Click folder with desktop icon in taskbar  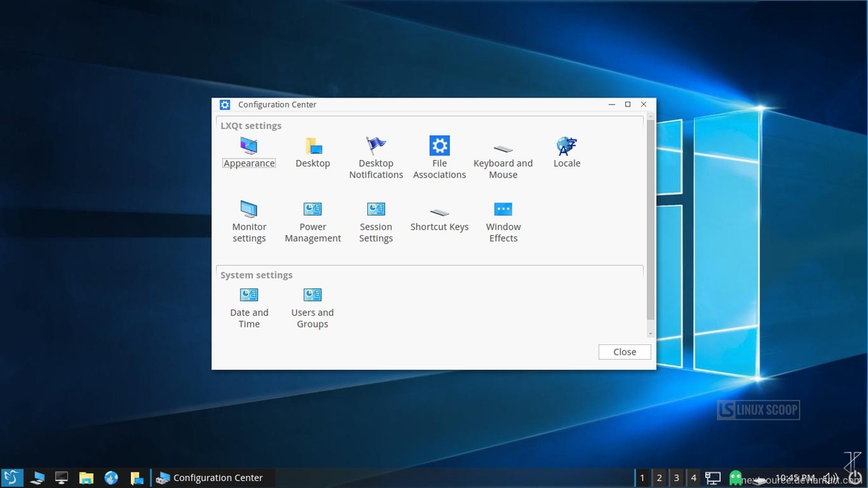point(136,478)
